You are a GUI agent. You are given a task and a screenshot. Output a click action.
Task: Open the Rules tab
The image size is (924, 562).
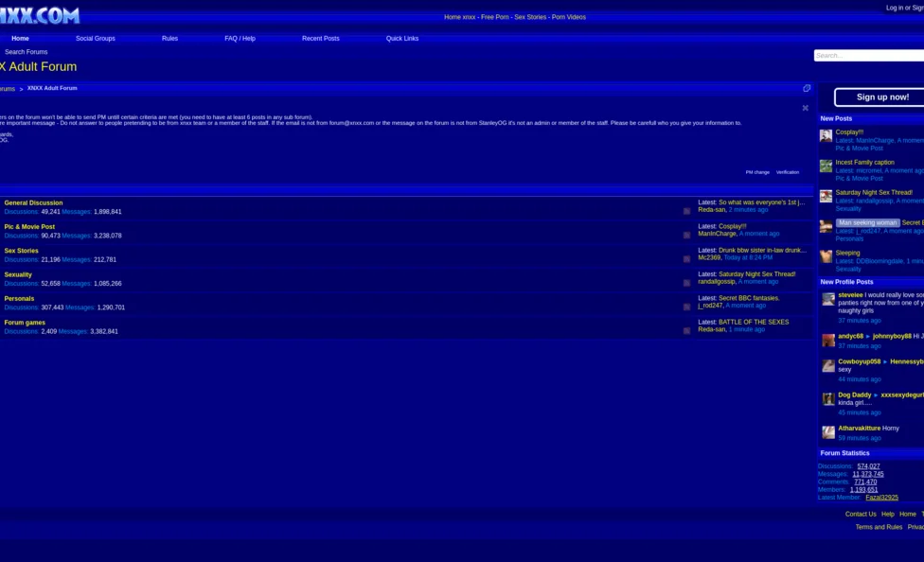pyautogui.click(x=169, y=38)
